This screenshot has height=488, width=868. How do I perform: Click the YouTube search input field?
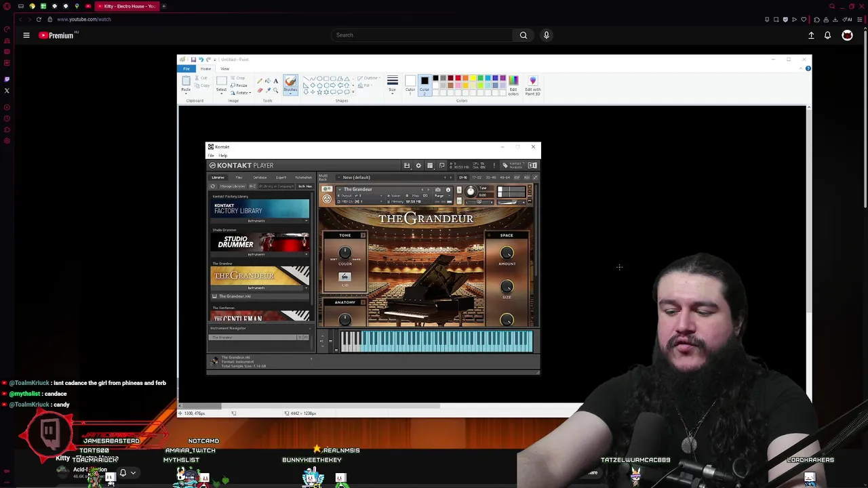tap(422, 35)
